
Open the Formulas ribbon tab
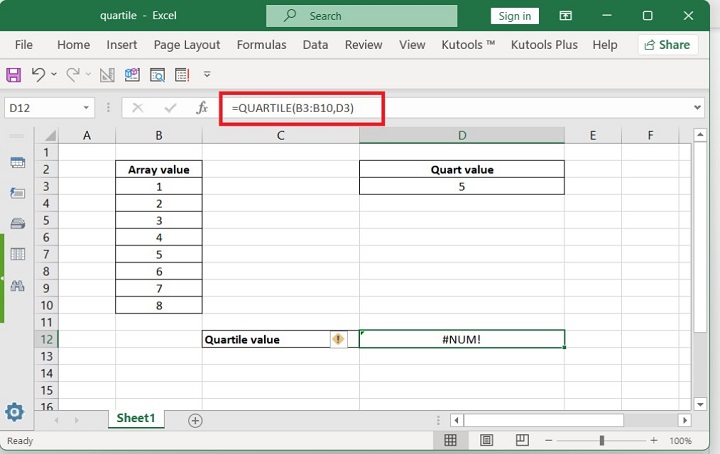tap(261, 45)
